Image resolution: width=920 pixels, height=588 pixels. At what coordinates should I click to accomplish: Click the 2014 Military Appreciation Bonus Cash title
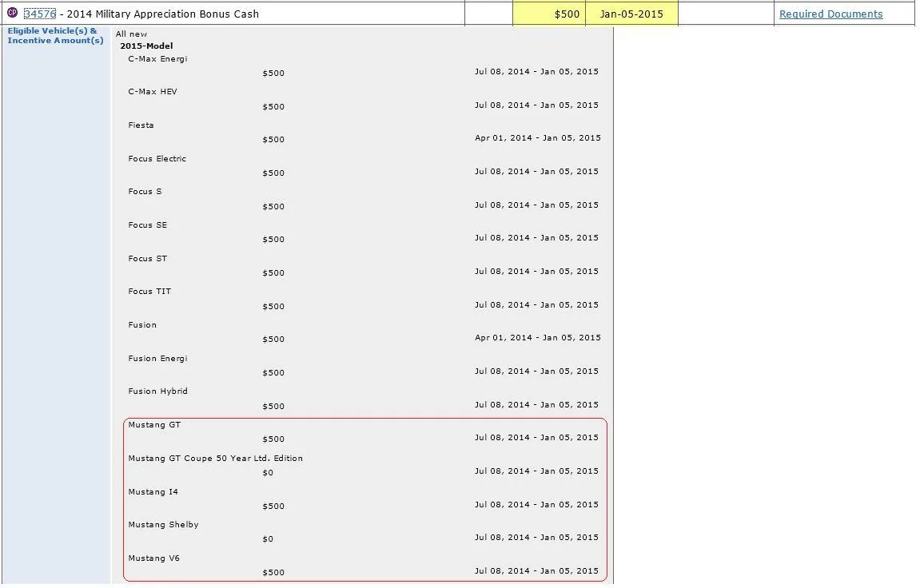(x=163, y=14)
